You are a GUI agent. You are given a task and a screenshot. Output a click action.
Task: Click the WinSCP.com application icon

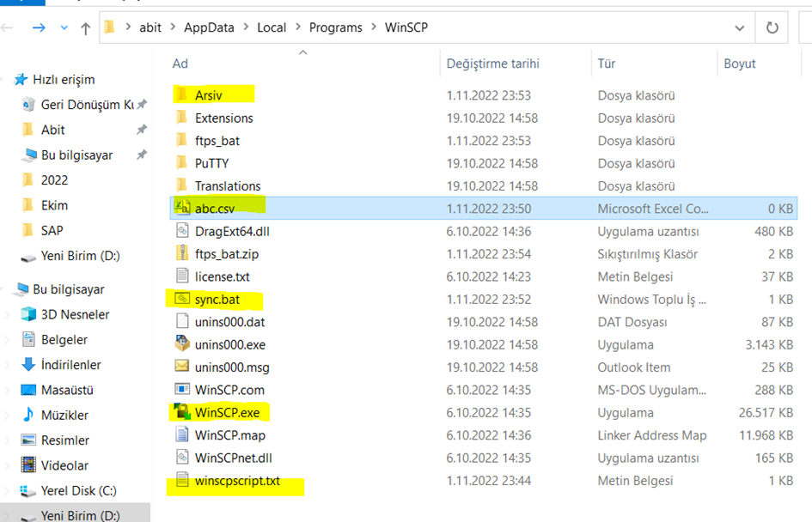pos(182,389)
